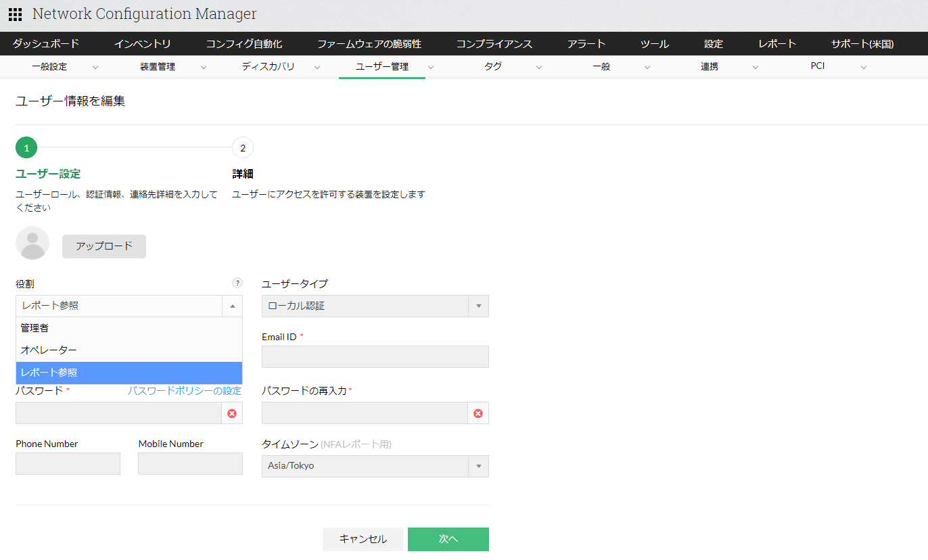Select オペレーター from the role list
Image resolution: width=928 pixels, height=560 pixels.
[129, 350]
